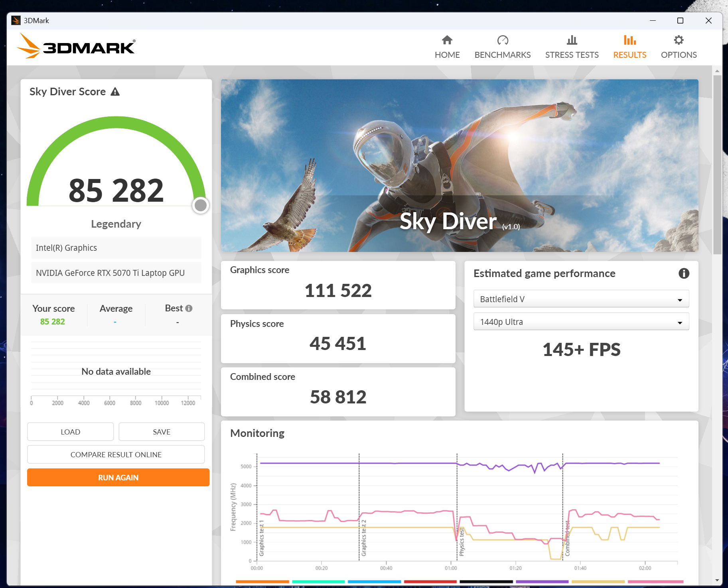This screenshot has height=588, width=728.
Task: Click the info icon next to Best
Action: click(x=189, y=308)
